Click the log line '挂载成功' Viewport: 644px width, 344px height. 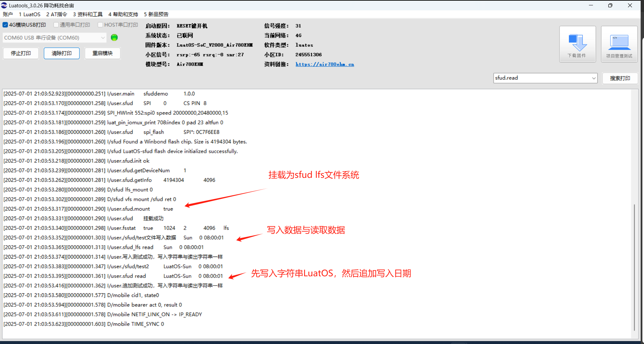83,219
